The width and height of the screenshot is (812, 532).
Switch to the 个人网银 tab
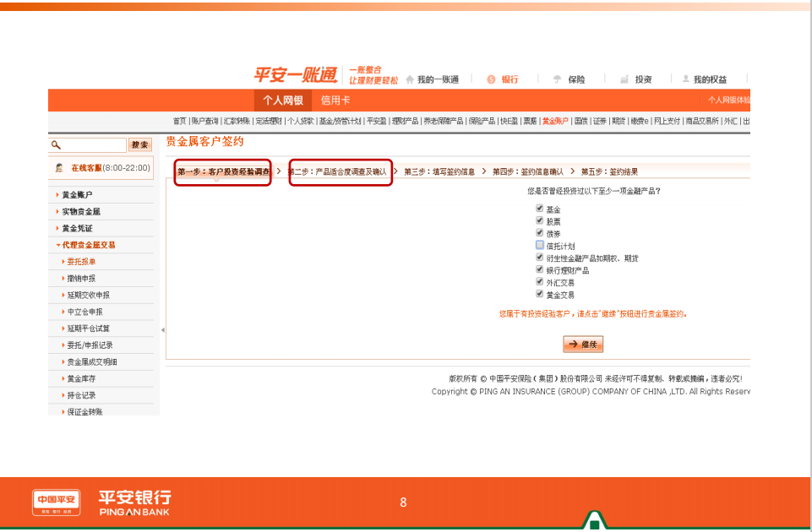283,100
